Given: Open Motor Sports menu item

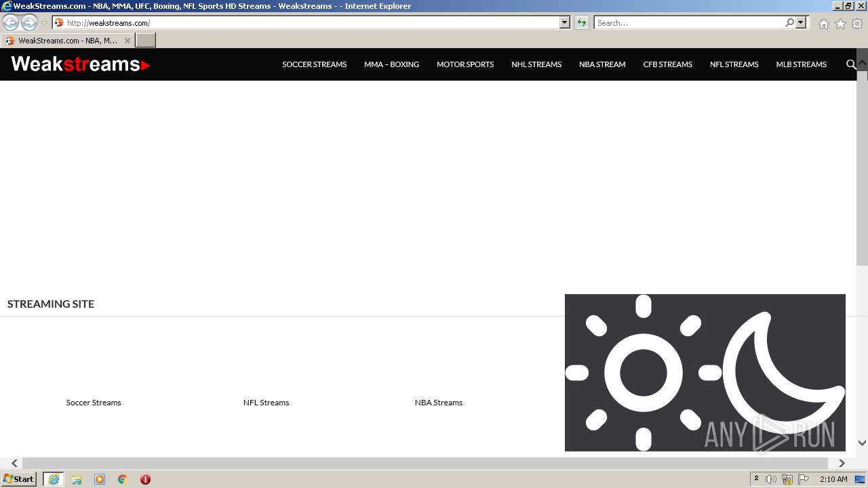Looking at the screenshot, I should coord(465,64).
